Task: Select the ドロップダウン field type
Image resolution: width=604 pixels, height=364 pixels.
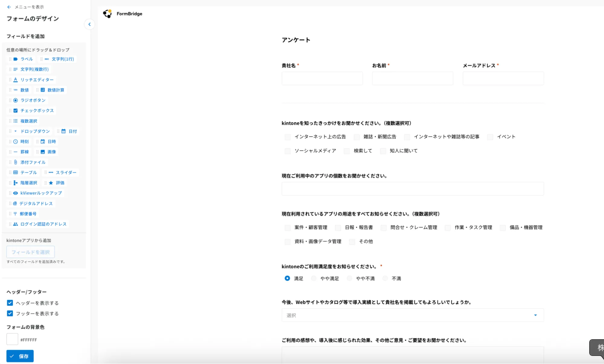Action: (x=30, y=131)
